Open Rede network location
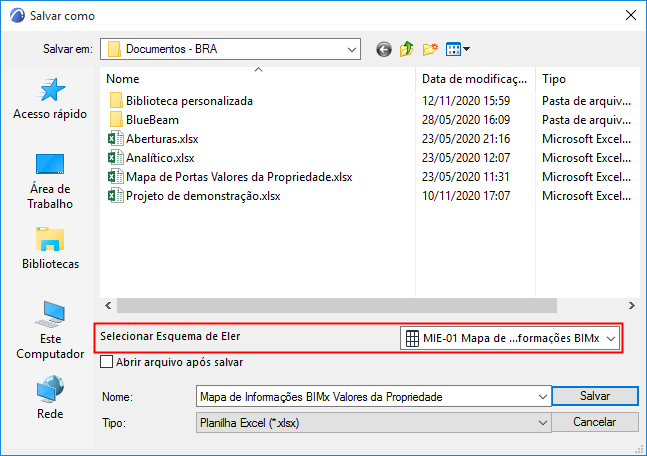 click(x=50, y=397)
